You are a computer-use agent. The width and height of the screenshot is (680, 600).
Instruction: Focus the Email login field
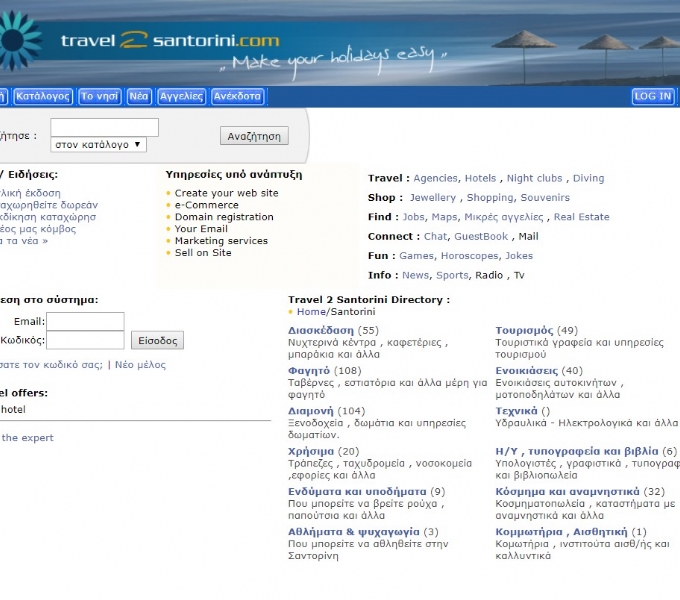(85, 321)
